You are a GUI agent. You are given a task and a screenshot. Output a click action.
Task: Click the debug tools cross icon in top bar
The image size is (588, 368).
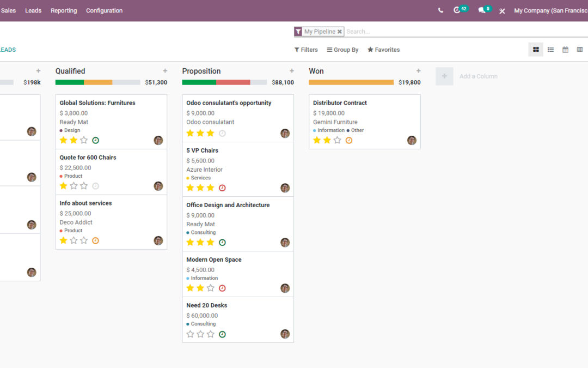pos(502,11)
